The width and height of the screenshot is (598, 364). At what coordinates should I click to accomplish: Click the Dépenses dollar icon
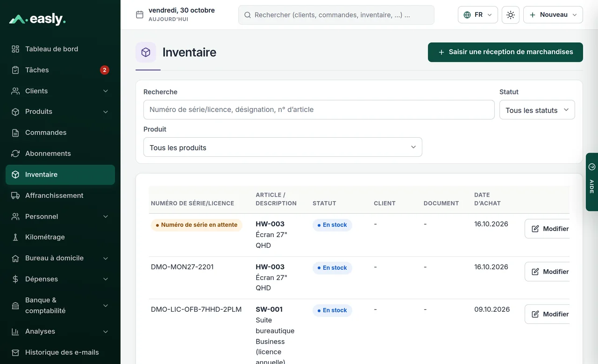pyautogui.click(x=15, y=279)
